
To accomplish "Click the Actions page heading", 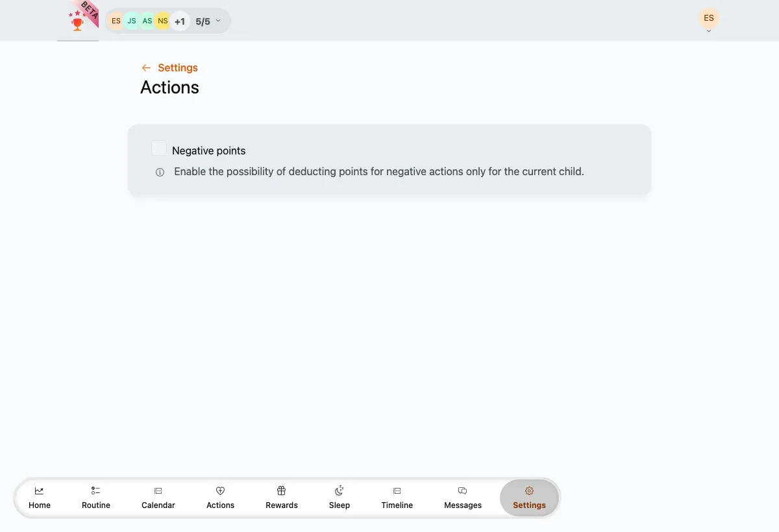I will point(170,88).
